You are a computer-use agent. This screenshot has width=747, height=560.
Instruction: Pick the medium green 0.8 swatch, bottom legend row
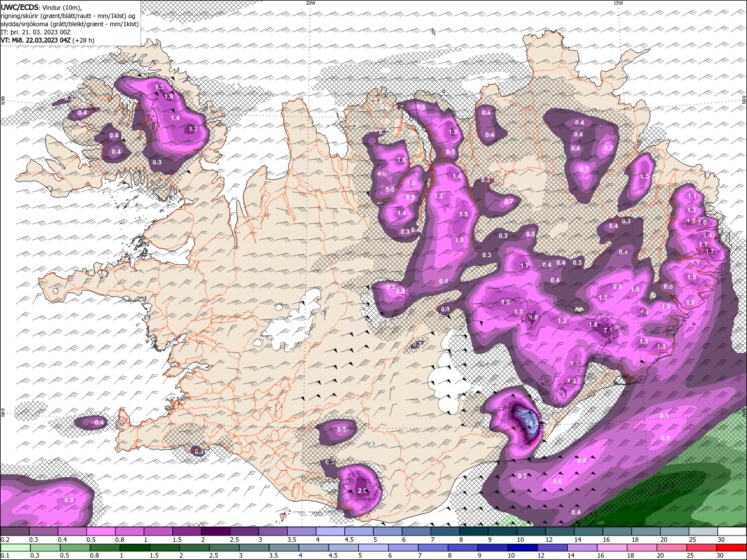(104, 548)
